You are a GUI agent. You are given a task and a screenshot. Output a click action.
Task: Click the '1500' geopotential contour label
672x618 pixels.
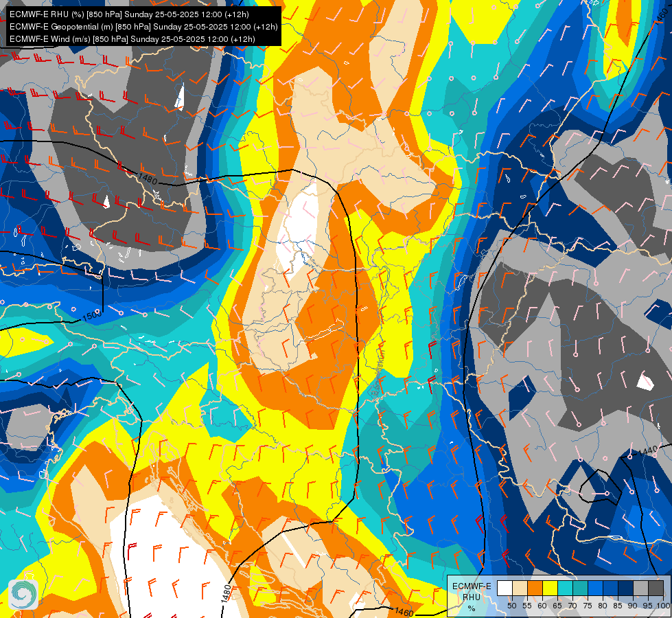coord(92,316)
